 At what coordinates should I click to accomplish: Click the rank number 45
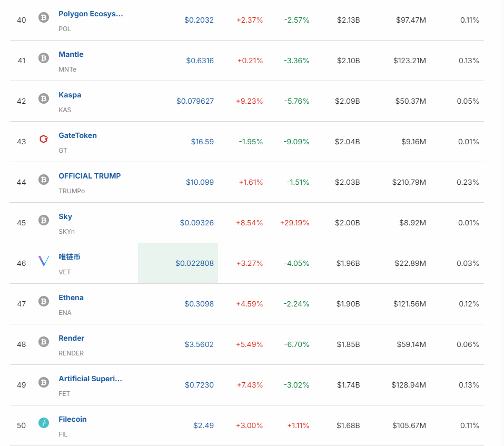pos(21,223)
